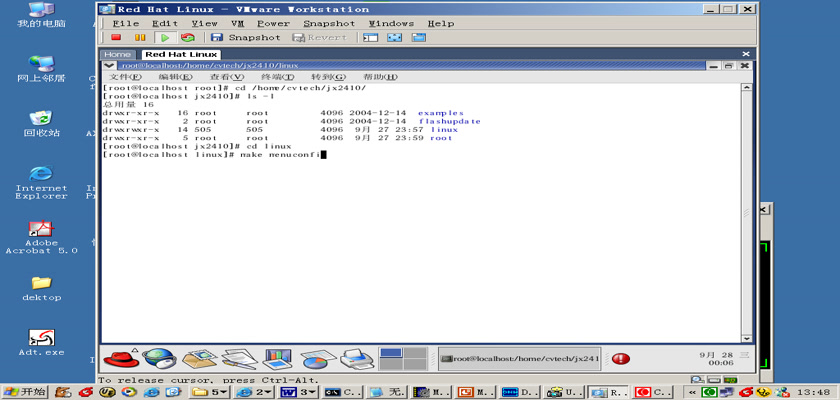This screenshot has width=840, height=400.
Task: Open the Power menu
Action: tap(273, 23)
